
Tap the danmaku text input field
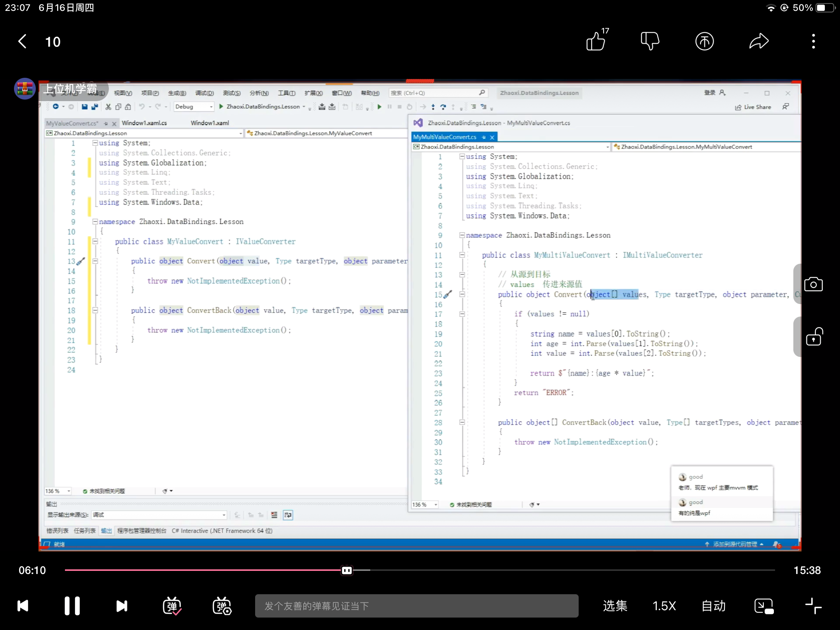pyautogui.click(x=416, y=606)
